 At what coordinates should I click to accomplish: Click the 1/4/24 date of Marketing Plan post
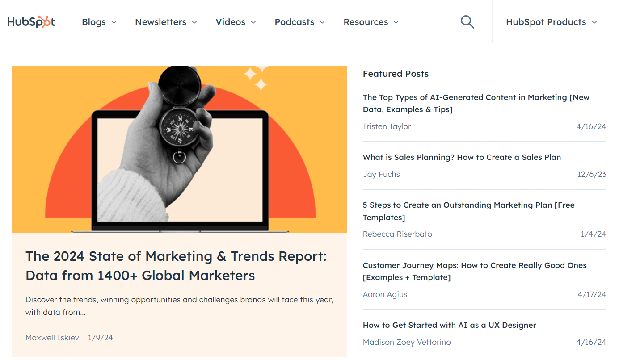point(594,234)
